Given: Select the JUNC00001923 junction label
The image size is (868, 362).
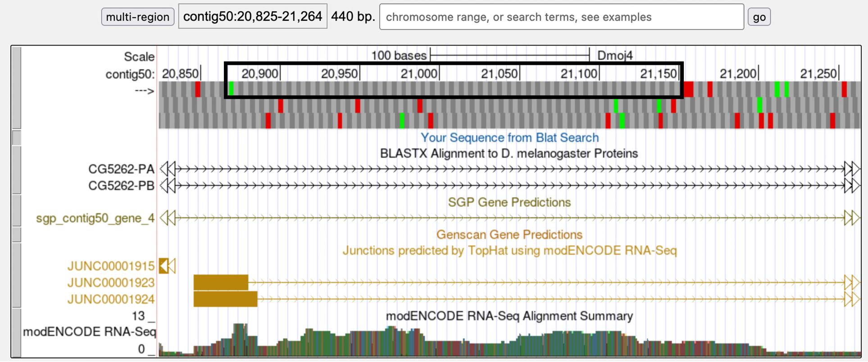Looking at the screenshot, I should click(111, 283).
